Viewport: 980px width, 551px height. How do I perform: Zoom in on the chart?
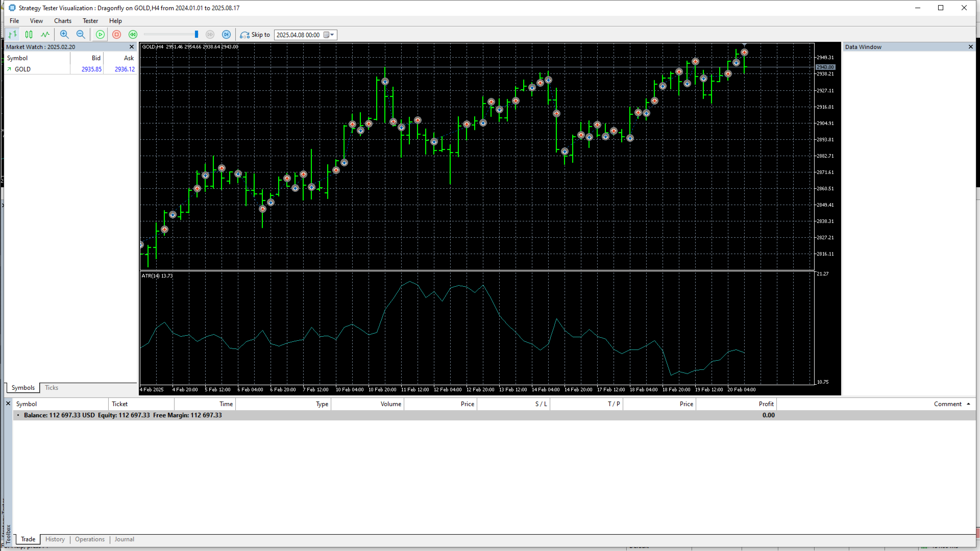[64, 35]
